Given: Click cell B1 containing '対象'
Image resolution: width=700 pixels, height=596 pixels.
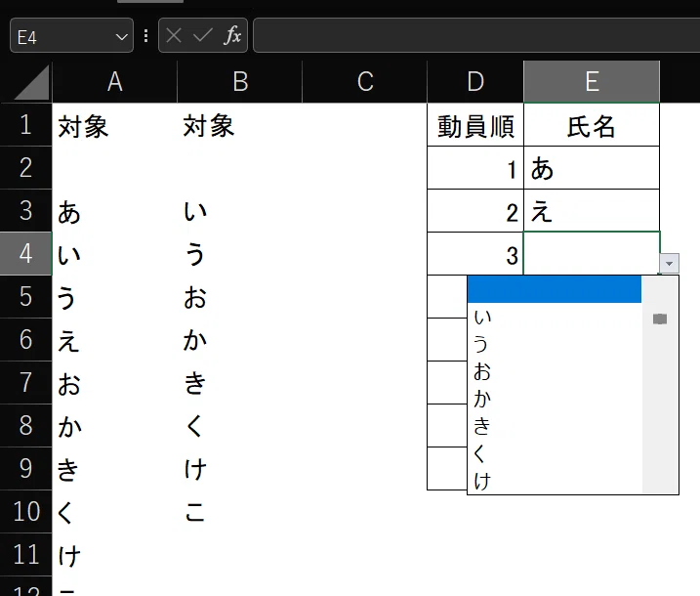Looking at the screenshot, I should tap(240, 125).
